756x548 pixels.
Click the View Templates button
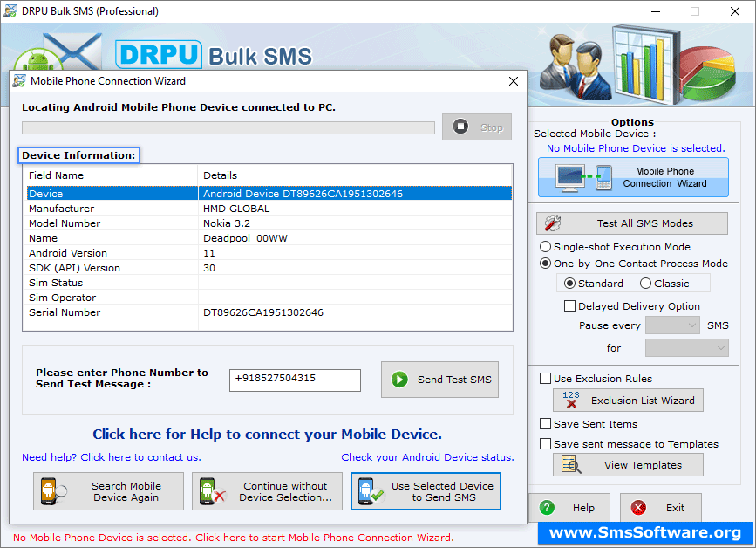tap(628, 465)
